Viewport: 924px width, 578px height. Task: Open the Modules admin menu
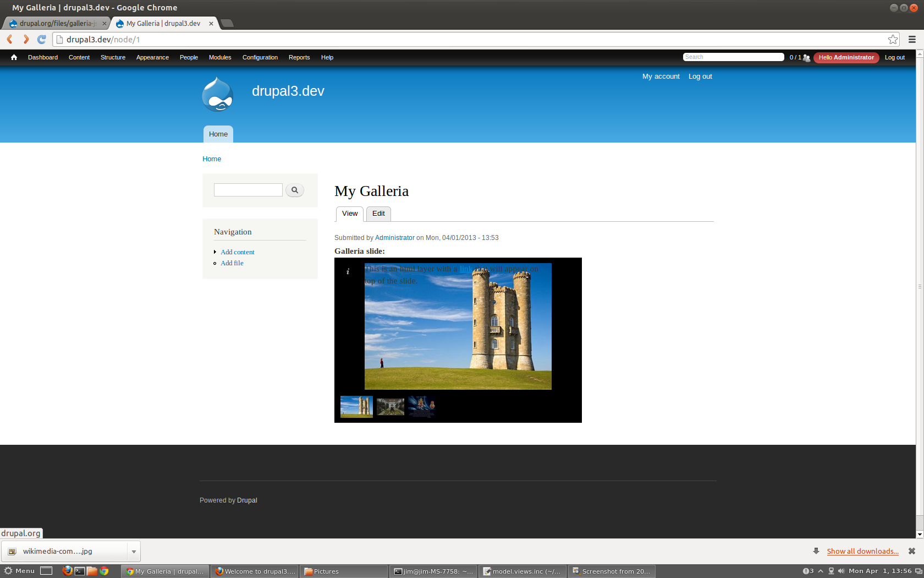(219, 57)
